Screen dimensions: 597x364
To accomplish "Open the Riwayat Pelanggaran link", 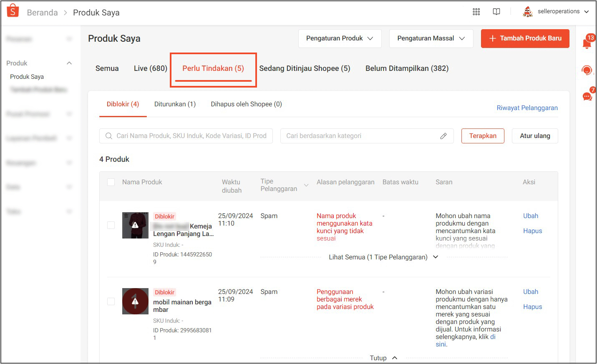I will 527,108.
